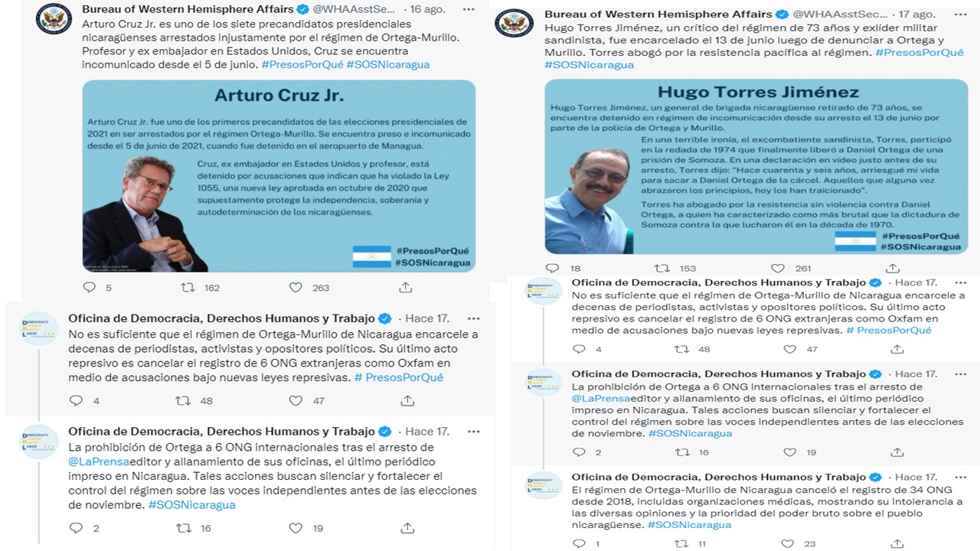
Task: Like the tweet about 34 ONG canceladas
Action: pos(789,543)
